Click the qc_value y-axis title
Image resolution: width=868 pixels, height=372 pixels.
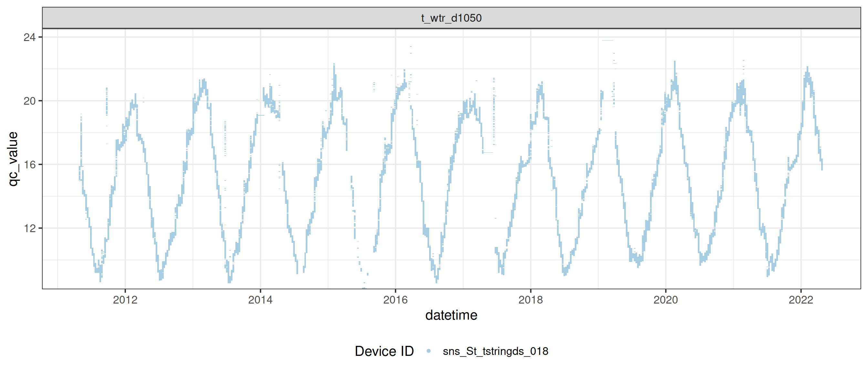coord(13,159)
